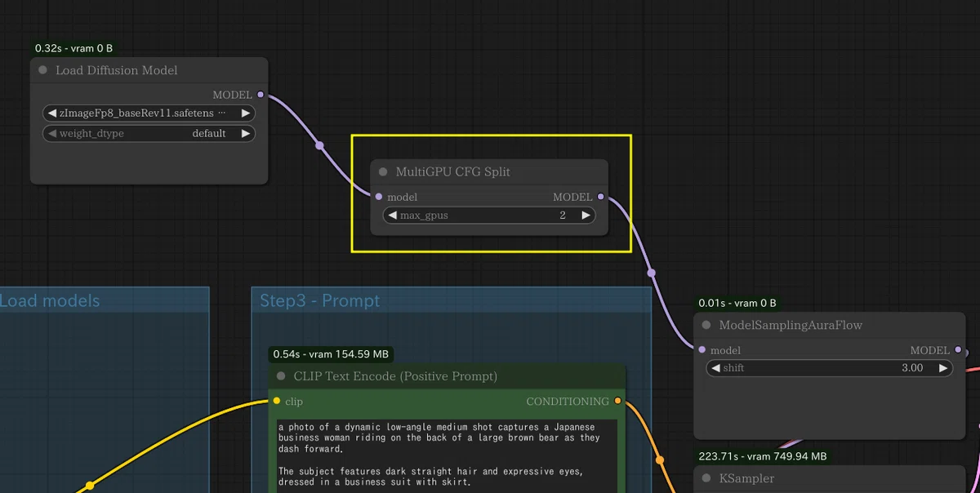
Task: Click the MODEL output socket of Load Diffusion Model
Action: (x=261, y=95)
